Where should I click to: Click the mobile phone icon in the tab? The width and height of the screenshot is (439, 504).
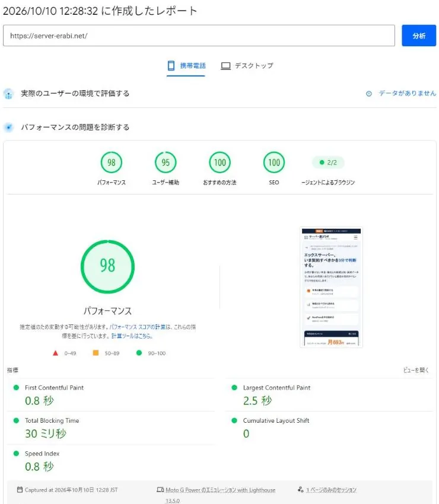[171, 66]
